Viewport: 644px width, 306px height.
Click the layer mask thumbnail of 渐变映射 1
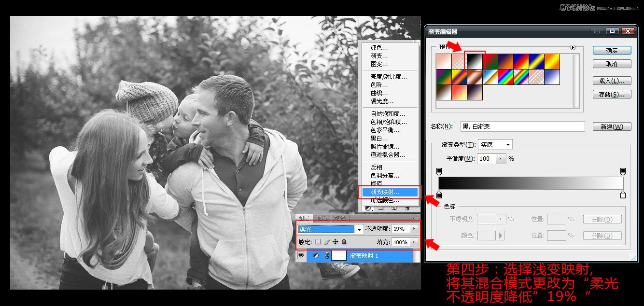(x=339, y=255)
